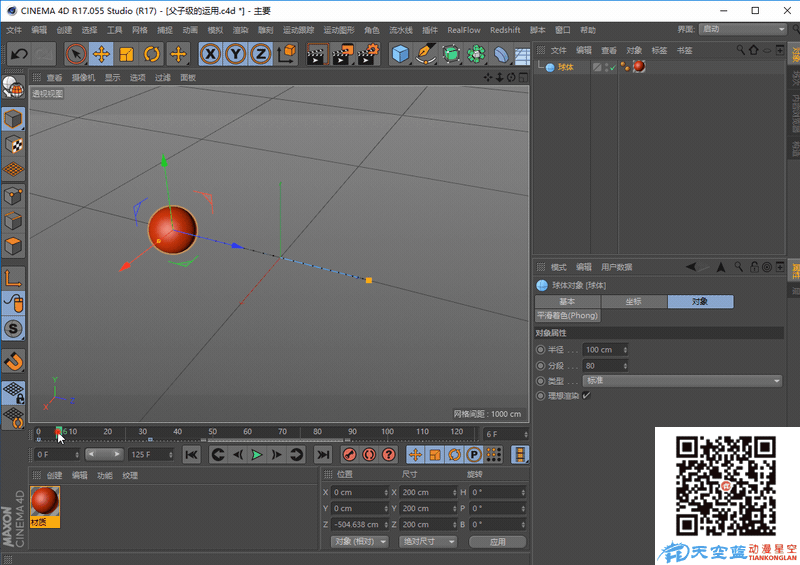Play animation forward green arrow
The width and height of the screenshot is (800, 565).
click(257, 454)
